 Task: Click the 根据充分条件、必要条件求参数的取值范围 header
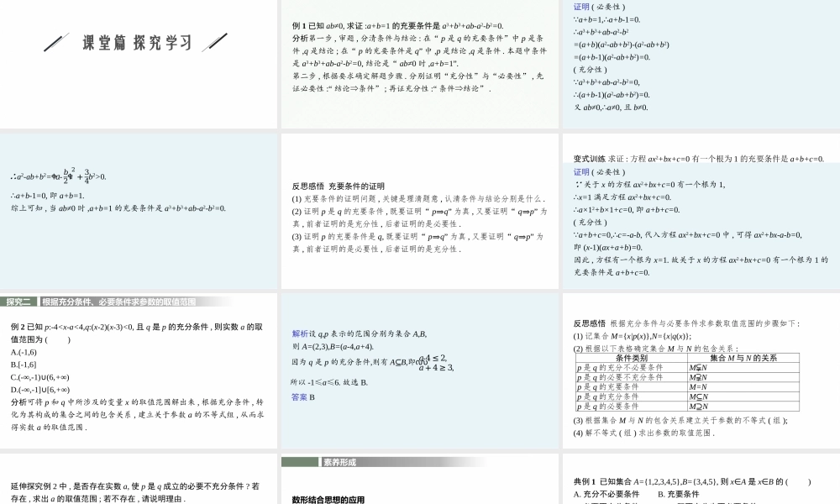pyautogui.click(x=118, y=302)
